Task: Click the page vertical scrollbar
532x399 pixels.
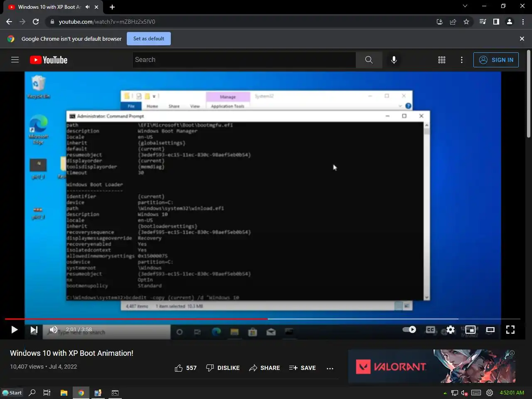Action: (x=529, y=94)
